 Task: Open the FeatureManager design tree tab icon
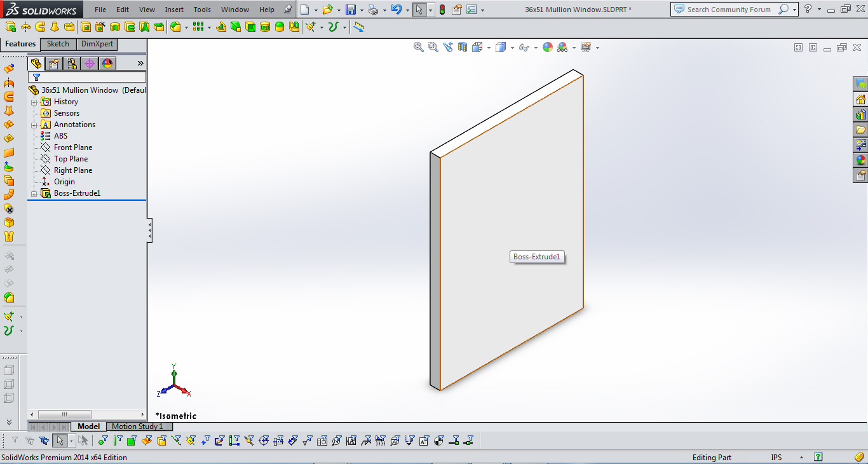36,64
